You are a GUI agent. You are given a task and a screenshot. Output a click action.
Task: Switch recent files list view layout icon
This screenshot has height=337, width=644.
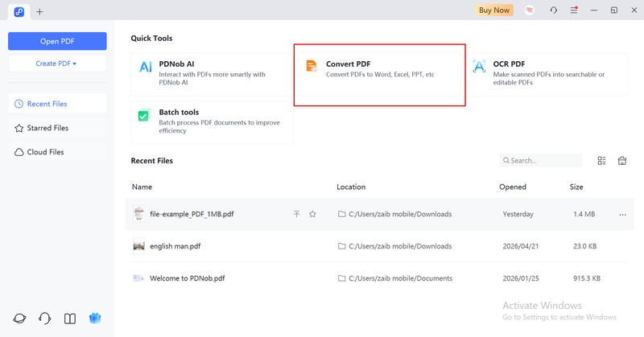[x=601, y=161]
